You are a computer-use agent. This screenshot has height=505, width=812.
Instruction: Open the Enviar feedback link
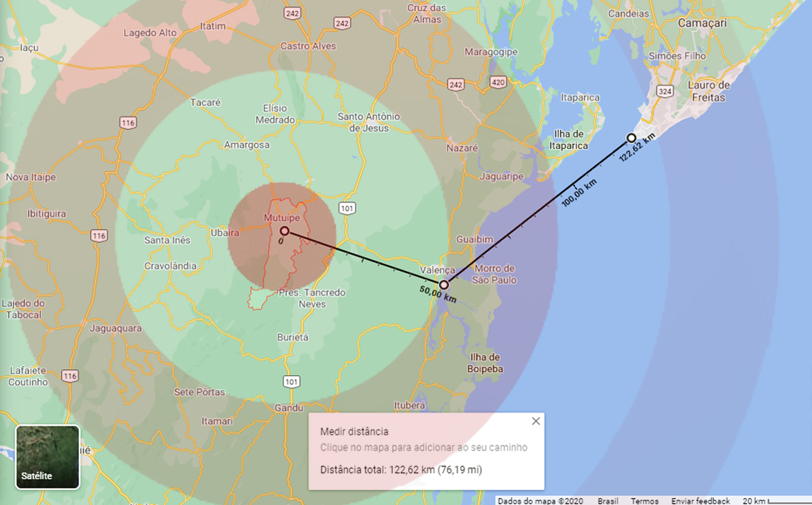click(701, 501)
